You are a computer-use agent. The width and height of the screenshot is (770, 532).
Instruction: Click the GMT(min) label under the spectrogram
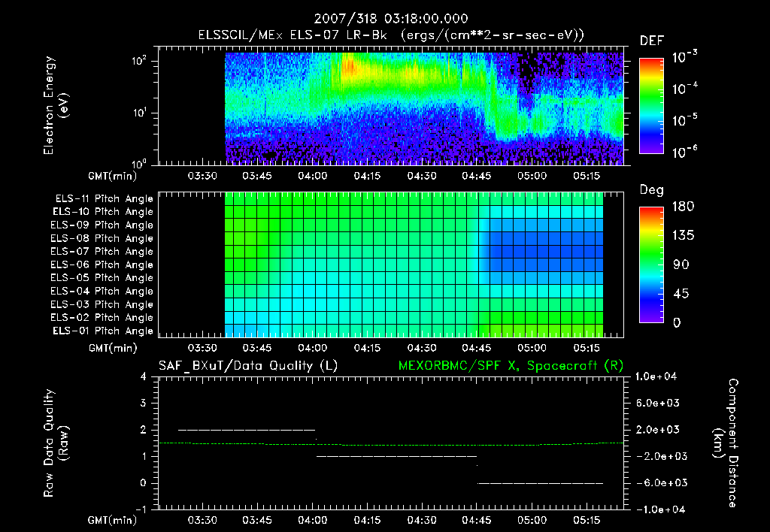113,176
